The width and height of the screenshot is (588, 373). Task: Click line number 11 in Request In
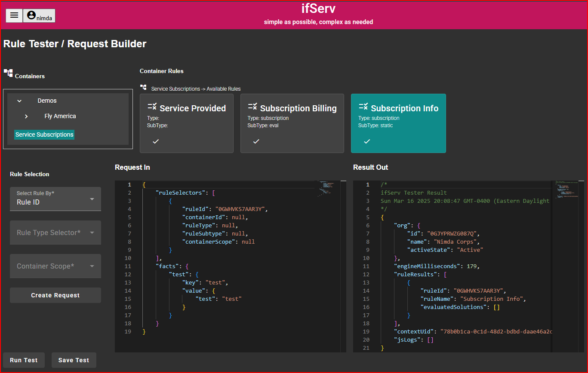point(128,266)
